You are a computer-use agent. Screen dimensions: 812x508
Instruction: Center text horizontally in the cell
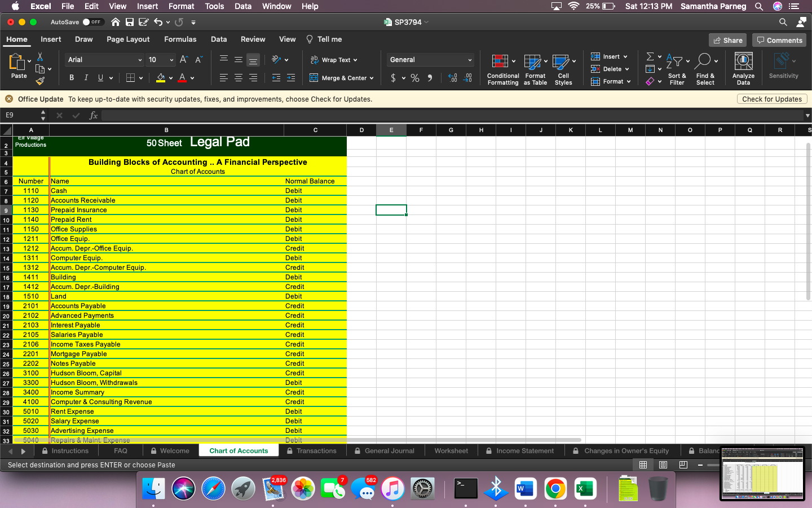[239, 77]
